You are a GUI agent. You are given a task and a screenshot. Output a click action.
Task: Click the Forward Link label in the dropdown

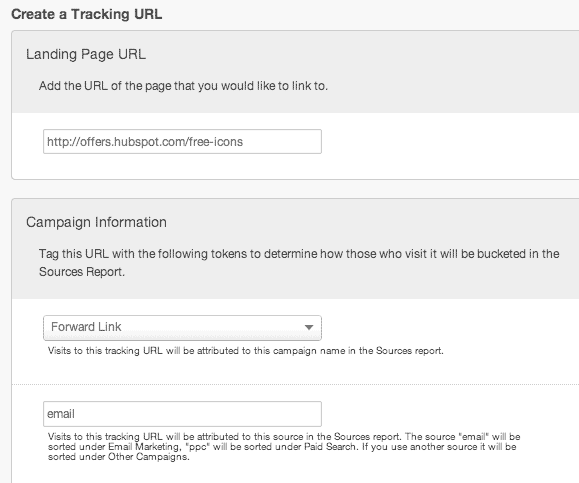coord(86,327)
